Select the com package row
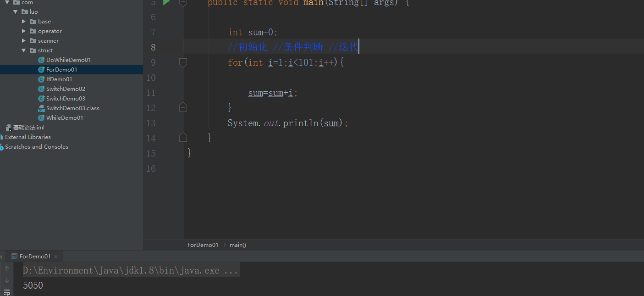Viewport: 644px width, 296px height. coord(72,2)
